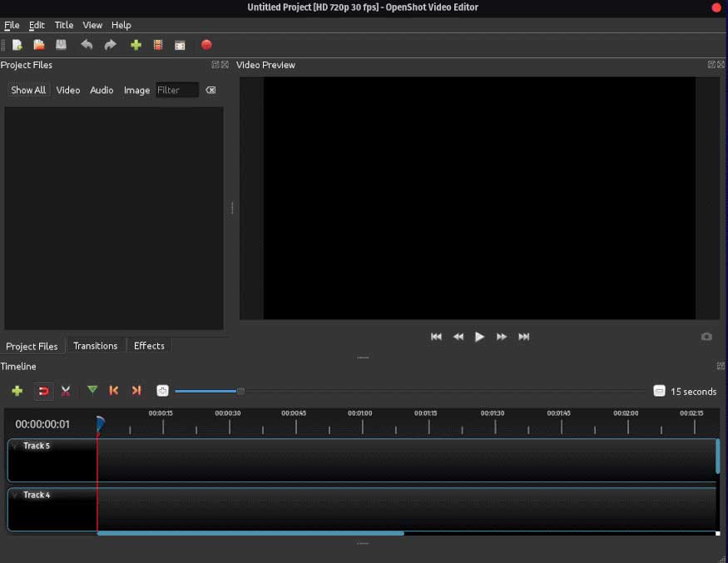Open the Import Files tool
The height and width of the screenshot is (563, 728).
pyautogui.click(x=136, y=45)
